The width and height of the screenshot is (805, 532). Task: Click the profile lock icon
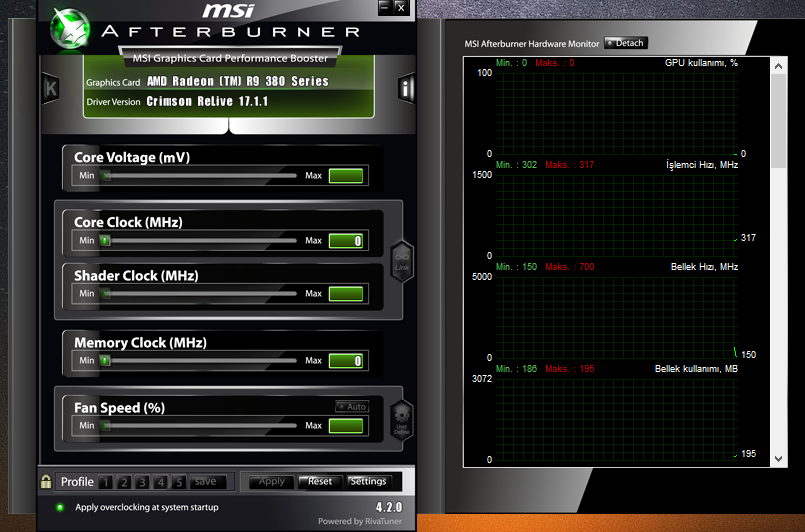tap(46, 481)
